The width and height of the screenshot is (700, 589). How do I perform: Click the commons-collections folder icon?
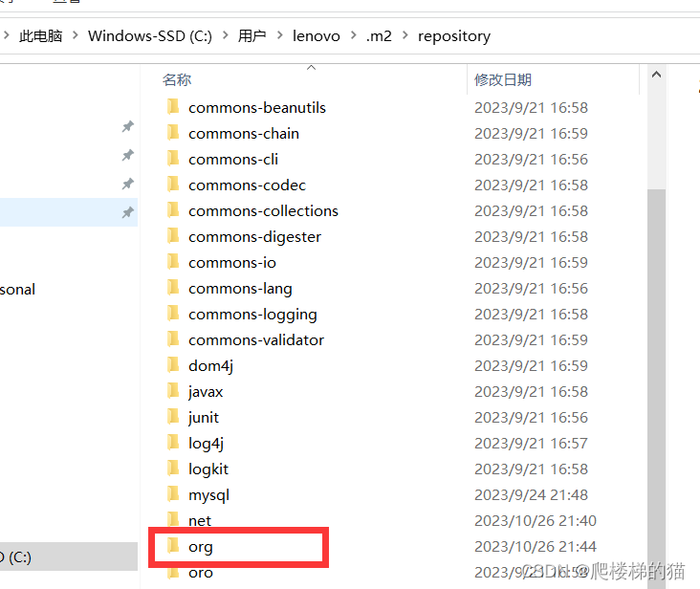click(x=173, y=210)
